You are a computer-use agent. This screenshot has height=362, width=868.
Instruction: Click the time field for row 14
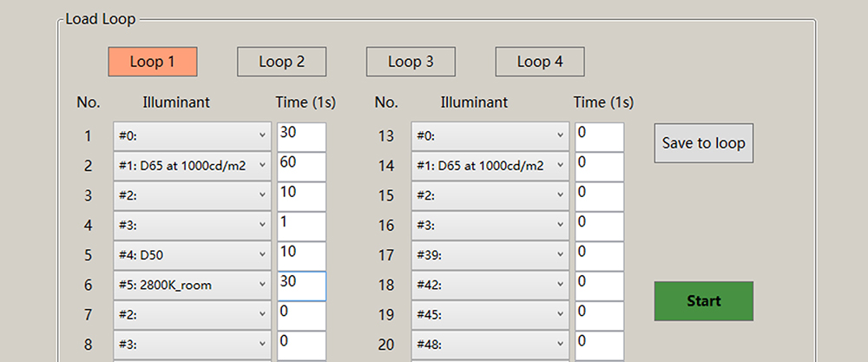(600, 167)
